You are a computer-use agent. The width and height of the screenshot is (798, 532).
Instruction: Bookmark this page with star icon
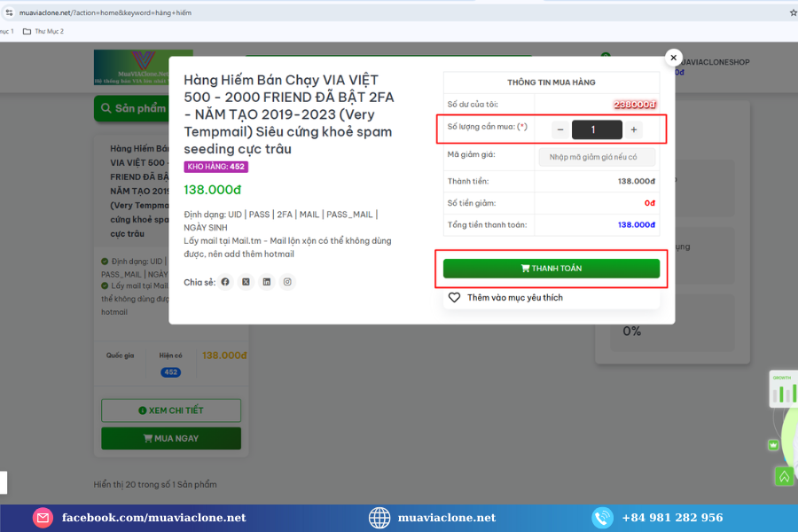coord(792,13)
